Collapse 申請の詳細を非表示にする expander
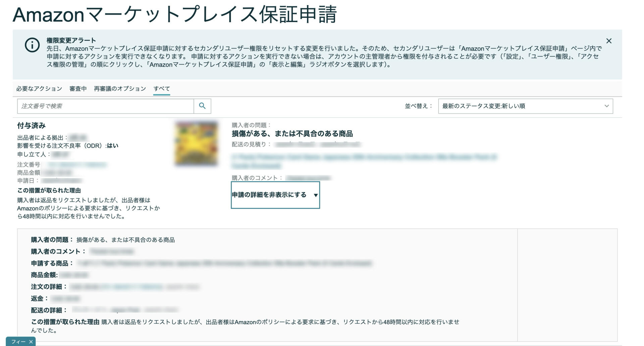Viewport: 644px width, 346px height. coord(275,195)
